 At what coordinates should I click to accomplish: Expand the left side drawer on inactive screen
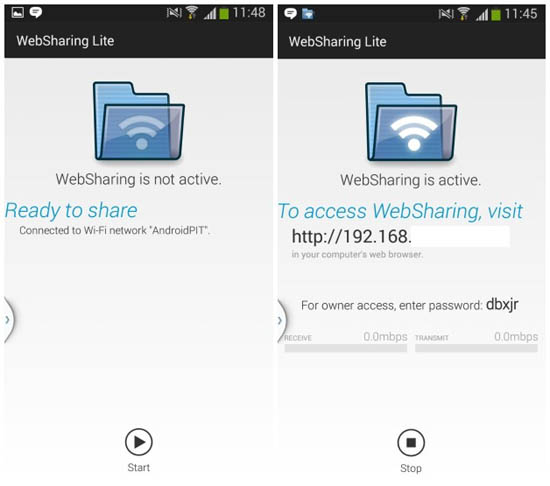[8, 319]
